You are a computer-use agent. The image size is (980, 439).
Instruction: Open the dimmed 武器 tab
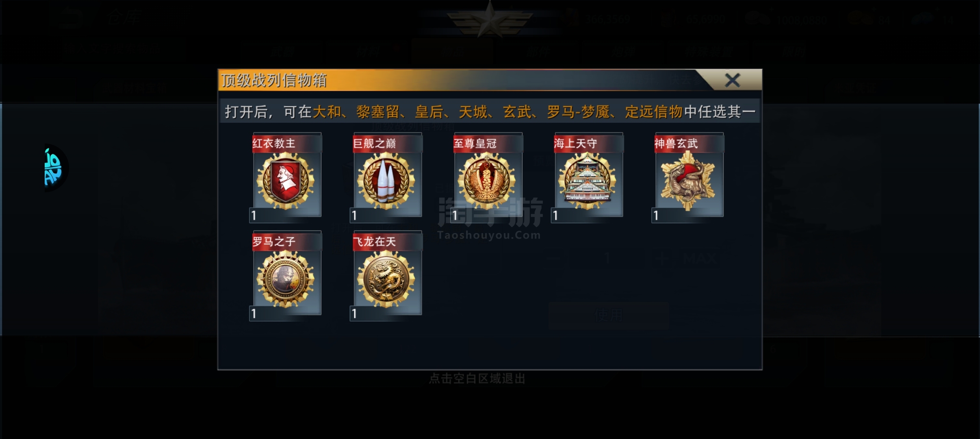[x=283, y=52]
